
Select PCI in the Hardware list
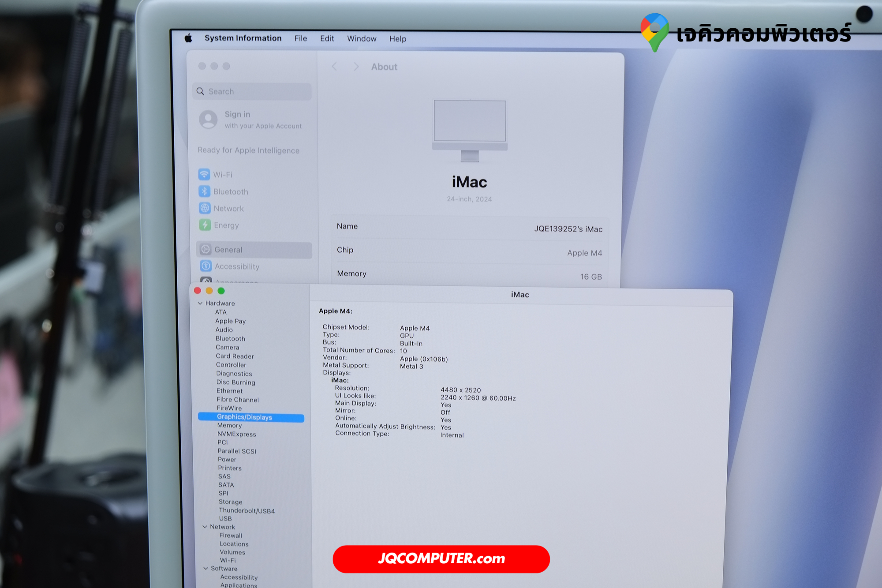coord(223,442)
